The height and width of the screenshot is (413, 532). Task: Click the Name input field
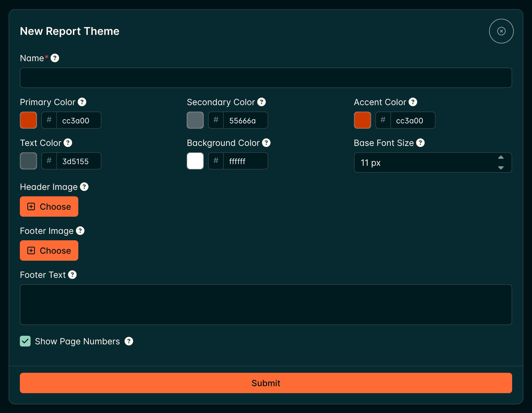coord(266,78)
